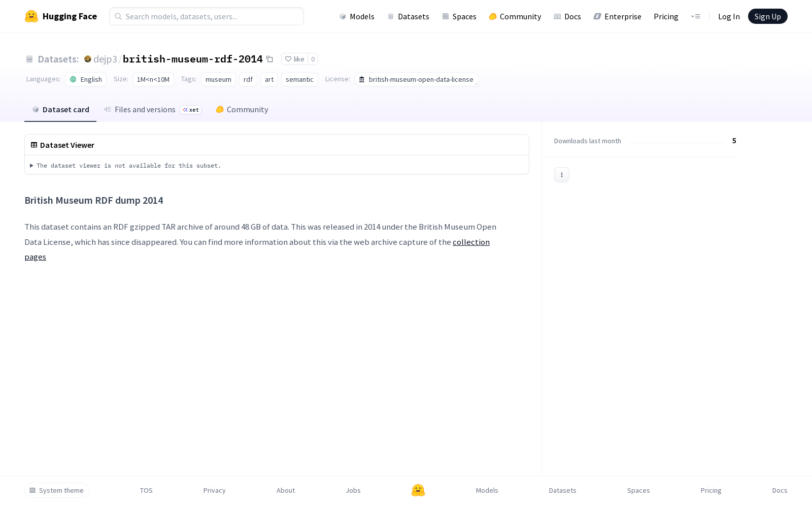
Task: Open the dejp3 profile link
Action: (x=105, y=59)
